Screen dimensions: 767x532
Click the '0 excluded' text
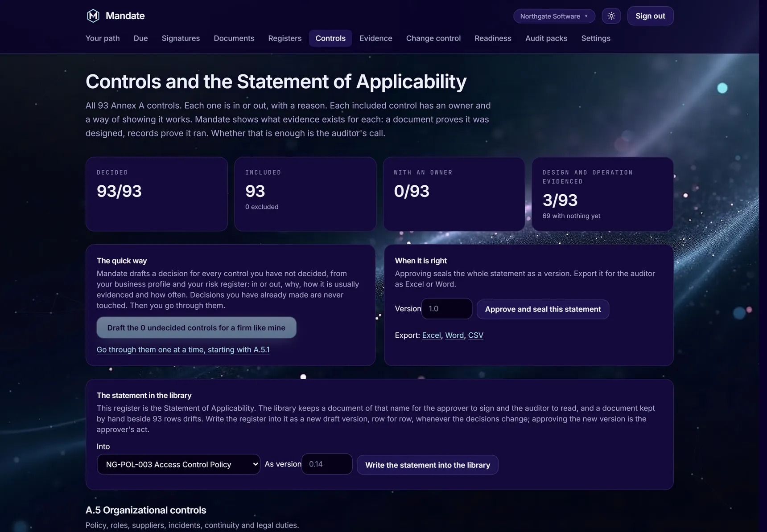pyautogui.click(x=262, y=207)
